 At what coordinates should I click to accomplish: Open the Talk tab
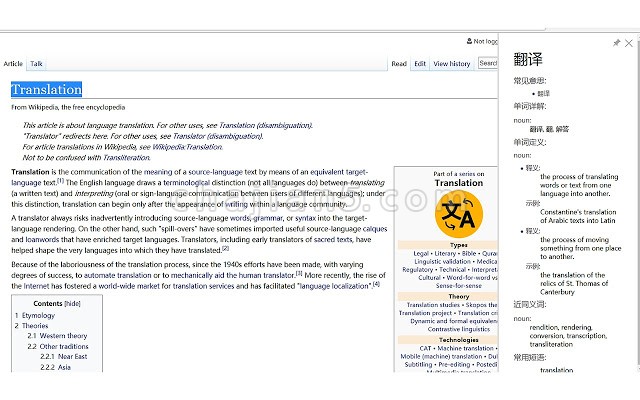click(x=36, y=64)
